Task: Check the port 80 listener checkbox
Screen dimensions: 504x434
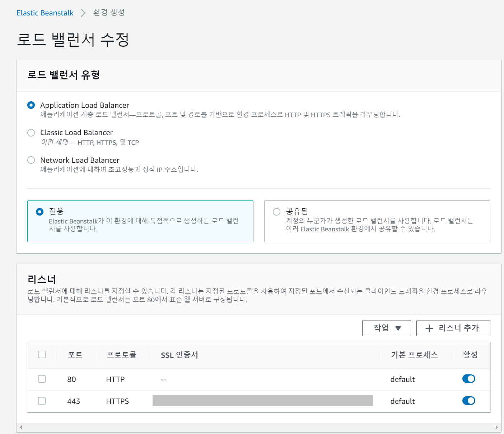Action: point(42,379)
